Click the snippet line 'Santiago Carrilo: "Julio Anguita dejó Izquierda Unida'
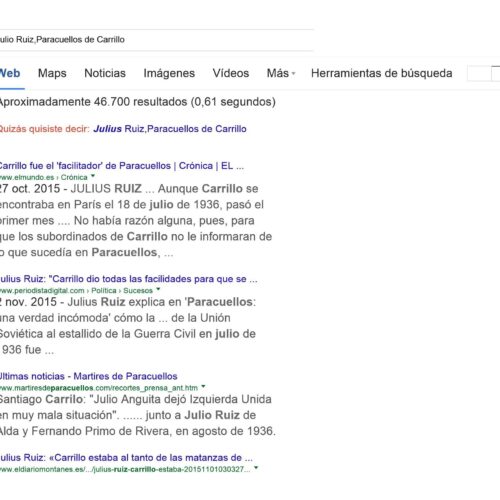The width and height of the screenshot is (500, 500). (136, 399)
